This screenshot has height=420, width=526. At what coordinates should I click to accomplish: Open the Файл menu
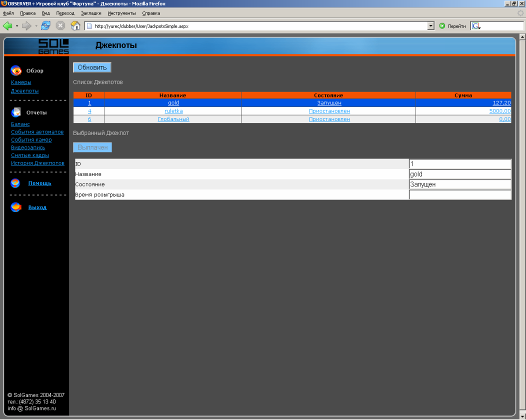(8, 13)
